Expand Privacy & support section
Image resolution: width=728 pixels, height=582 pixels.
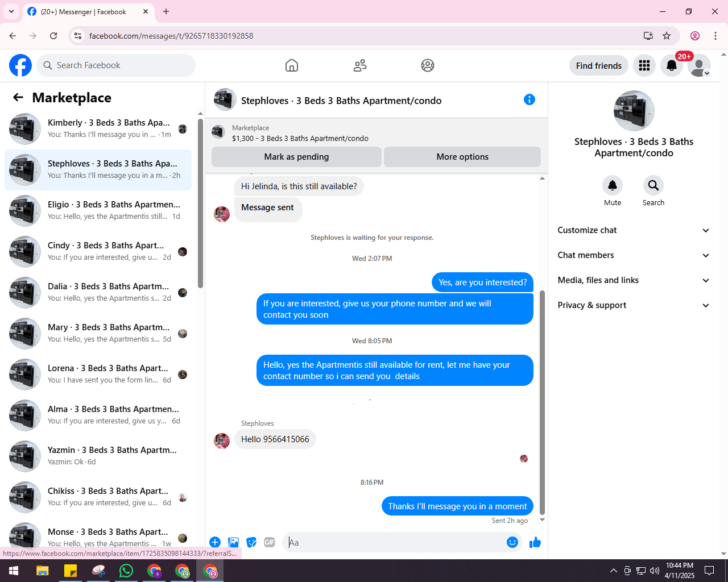point(634,305)
